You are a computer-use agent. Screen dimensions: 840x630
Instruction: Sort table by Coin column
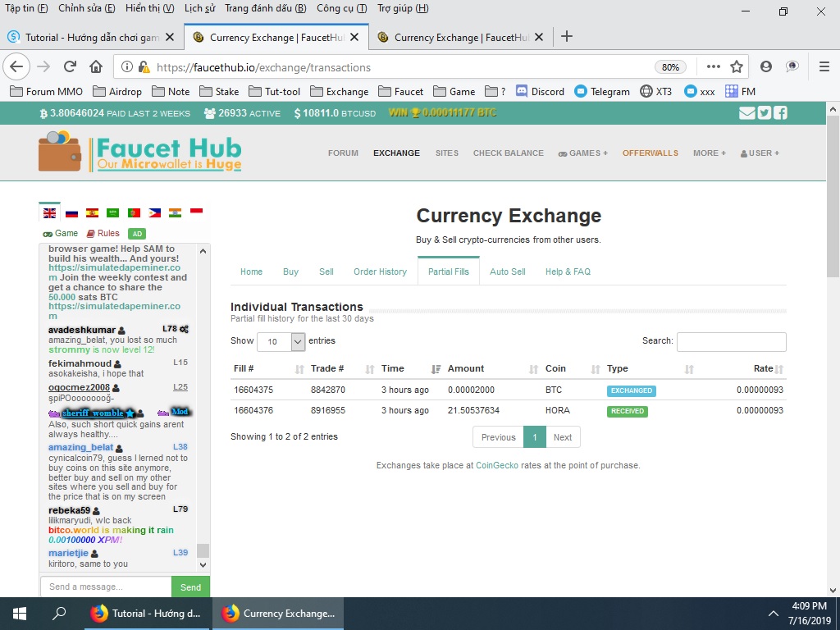572,368
